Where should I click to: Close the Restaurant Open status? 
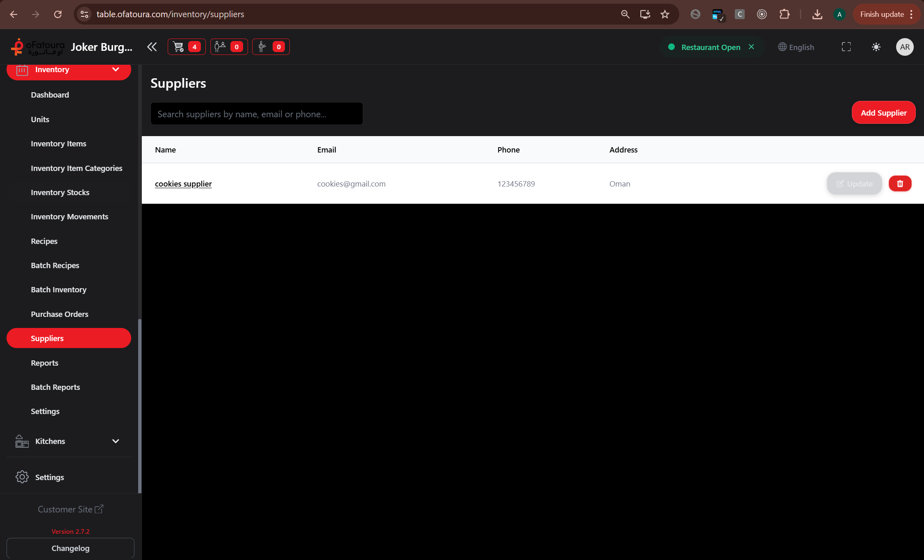pyautogui.click(x=751, y=47)
